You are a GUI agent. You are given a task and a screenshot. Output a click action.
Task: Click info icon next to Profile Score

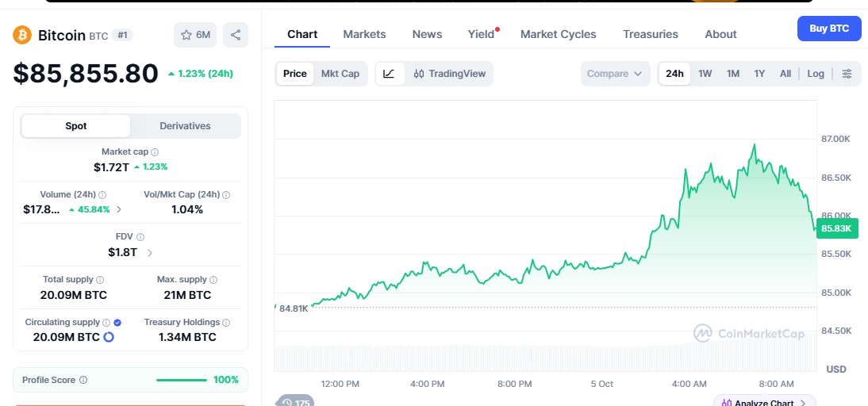(x=83, y=380)
